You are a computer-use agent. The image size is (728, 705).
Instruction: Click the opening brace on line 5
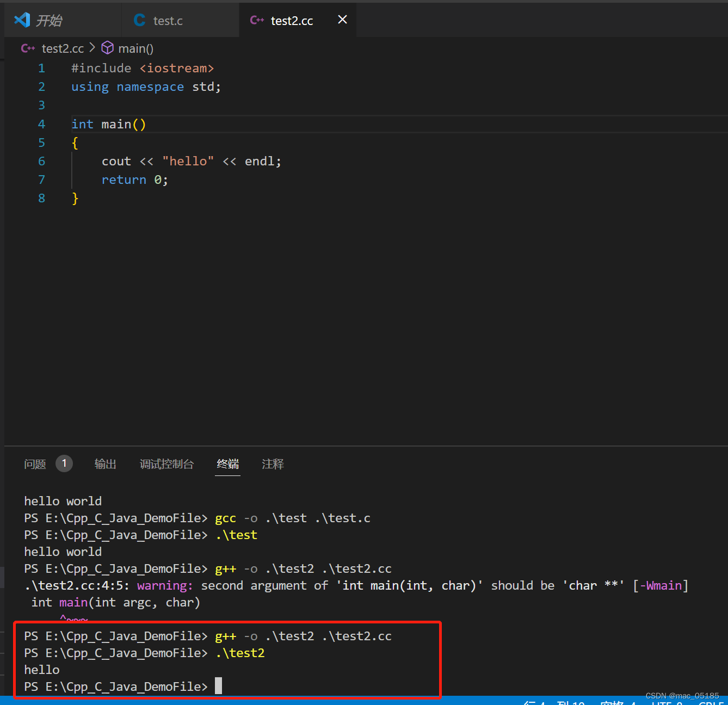(x=75, y=143)
